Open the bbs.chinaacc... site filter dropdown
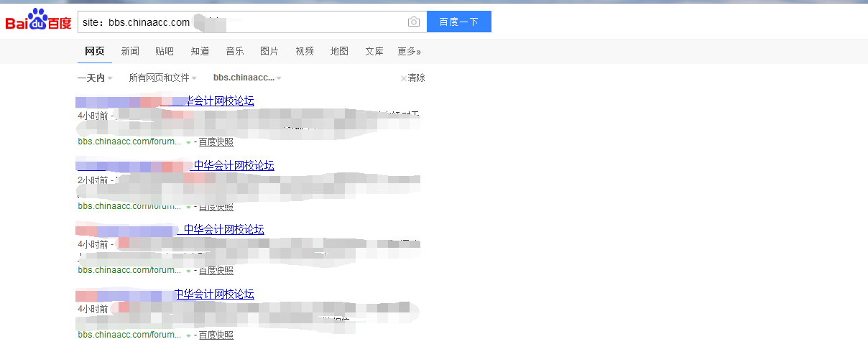 [x=247, y=78]
